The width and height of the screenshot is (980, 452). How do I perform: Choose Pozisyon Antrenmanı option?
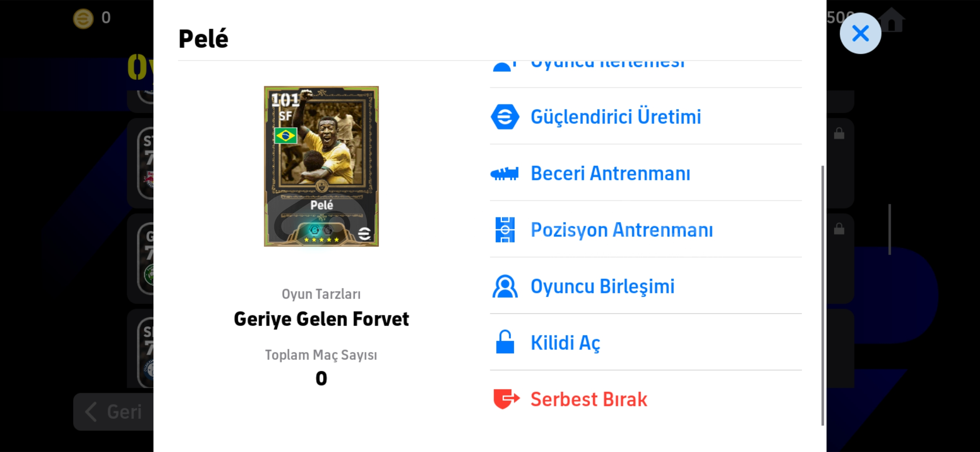pyautogui.click(x=646, y=229)
